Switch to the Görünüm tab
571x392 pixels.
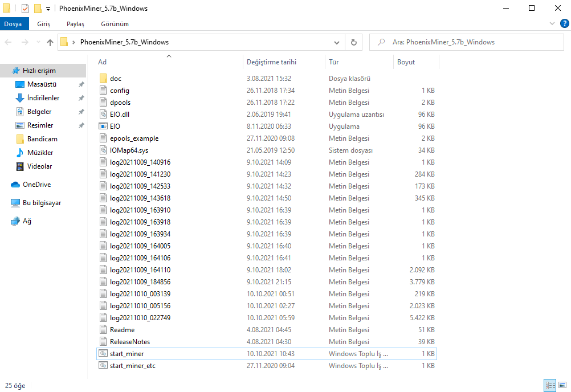click(115, 24)
